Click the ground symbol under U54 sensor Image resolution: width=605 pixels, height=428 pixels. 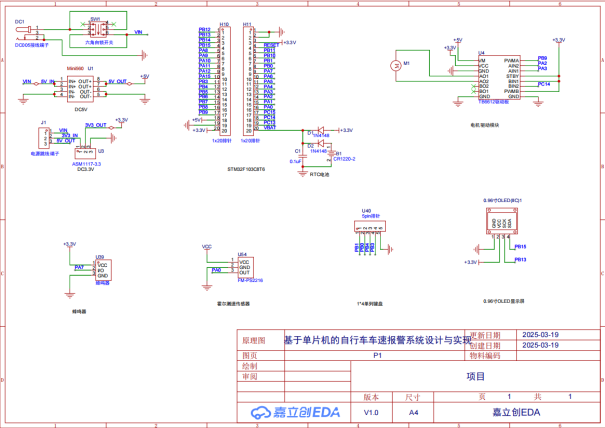(207, 288)
